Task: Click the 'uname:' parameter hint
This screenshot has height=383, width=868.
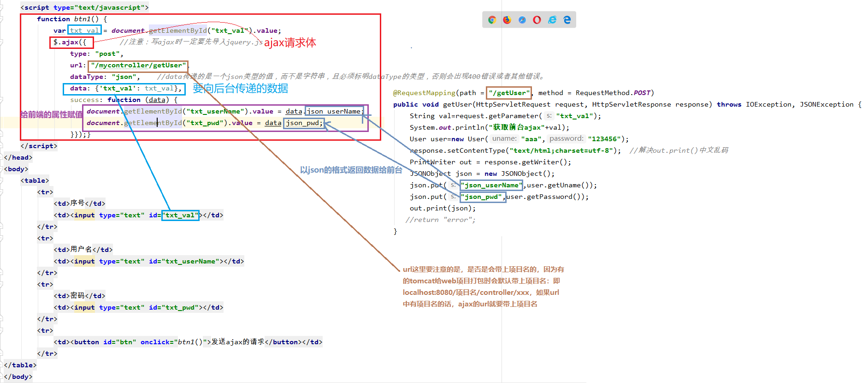Action: [x=504, y=139]
